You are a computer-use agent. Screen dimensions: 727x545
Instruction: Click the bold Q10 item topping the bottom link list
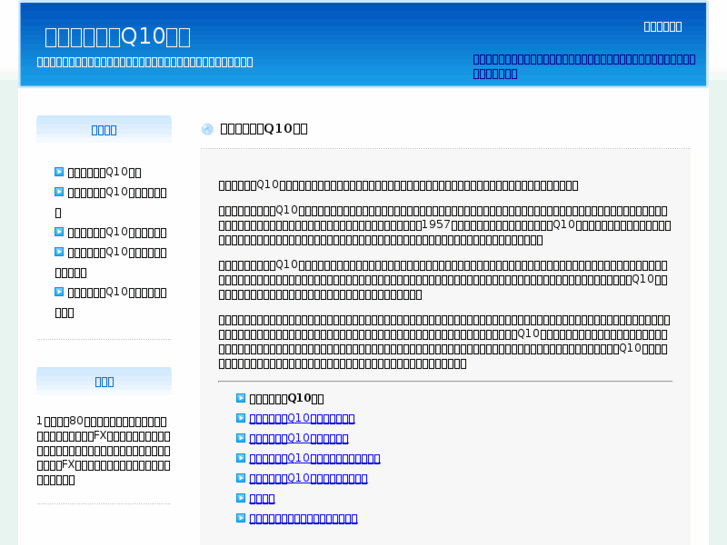coord(287,398)
